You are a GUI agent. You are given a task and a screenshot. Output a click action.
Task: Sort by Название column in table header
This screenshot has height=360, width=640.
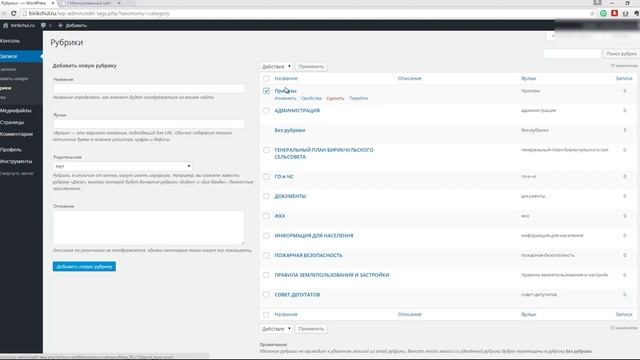click(286, 78)
